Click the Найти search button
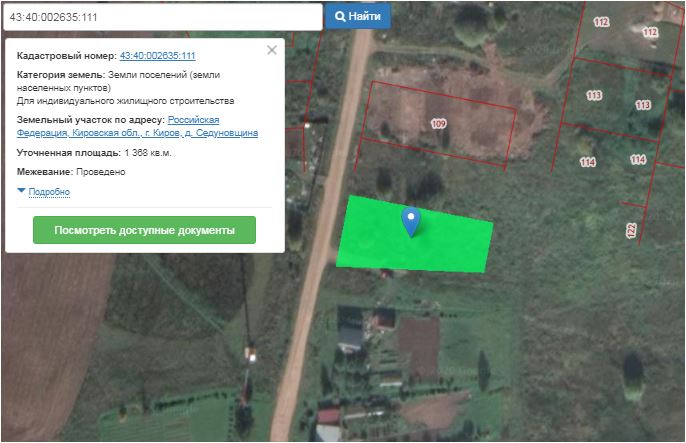This screenshot has height=443, width=686. click(x=357, y=17)
